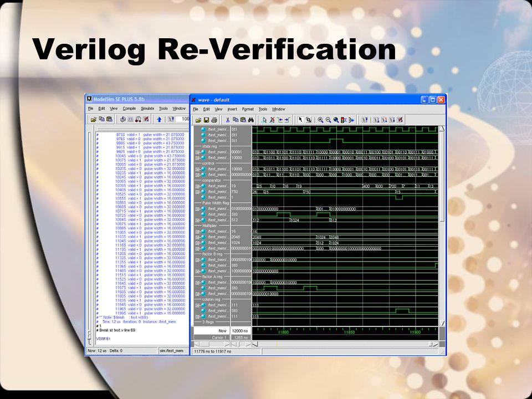Viewport: 532px width, 399px height.
Task: Click the wave window vertical scrollbar
Action: pyautogui.click(x=442, y=226)
